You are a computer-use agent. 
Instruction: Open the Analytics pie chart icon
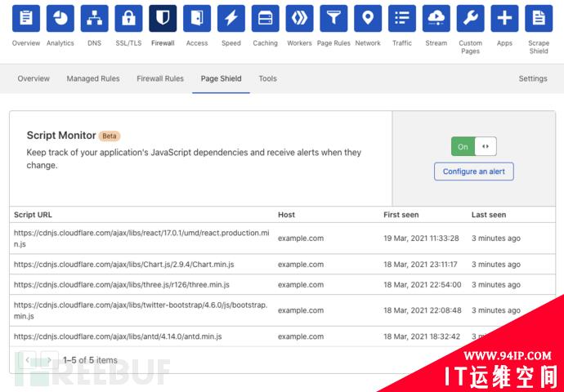[60, 18]
